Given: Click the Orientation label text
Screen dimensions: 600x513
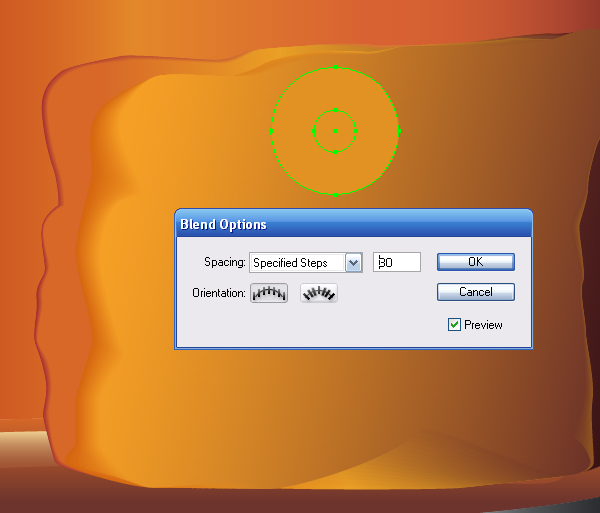Looking at the screenshot, I should pyautogui.click(x=218, y=293).
